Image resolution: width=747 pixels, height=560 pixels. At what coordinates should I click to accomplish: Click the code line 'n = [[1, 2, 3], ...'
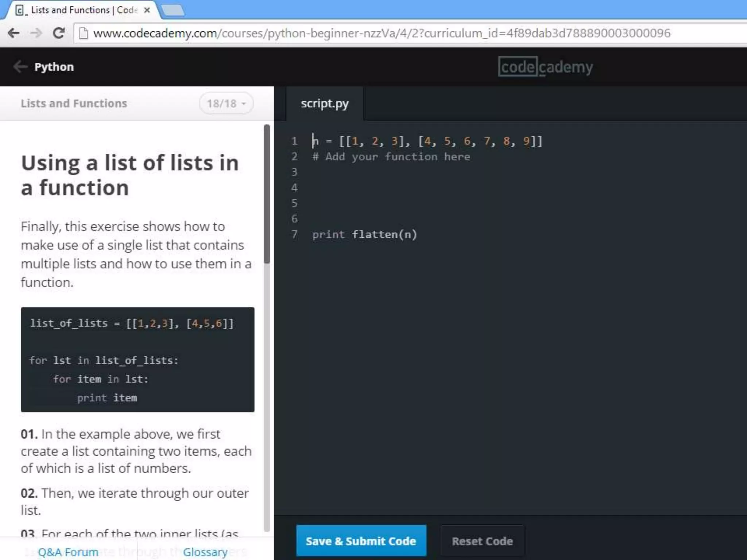(427, 141)
